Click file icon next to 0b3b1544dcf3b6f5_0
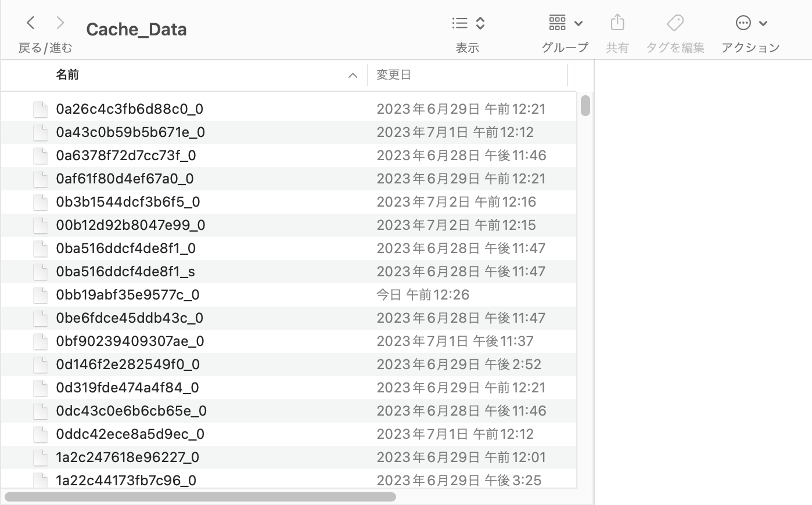 coord(40,202)
